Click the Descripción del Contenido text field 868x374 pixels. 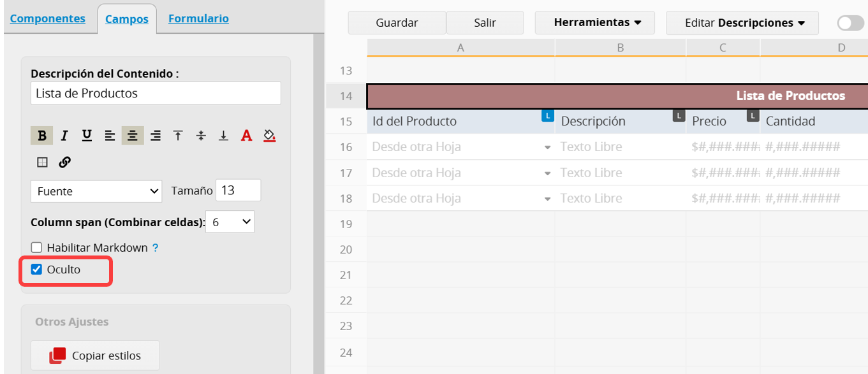156,93
